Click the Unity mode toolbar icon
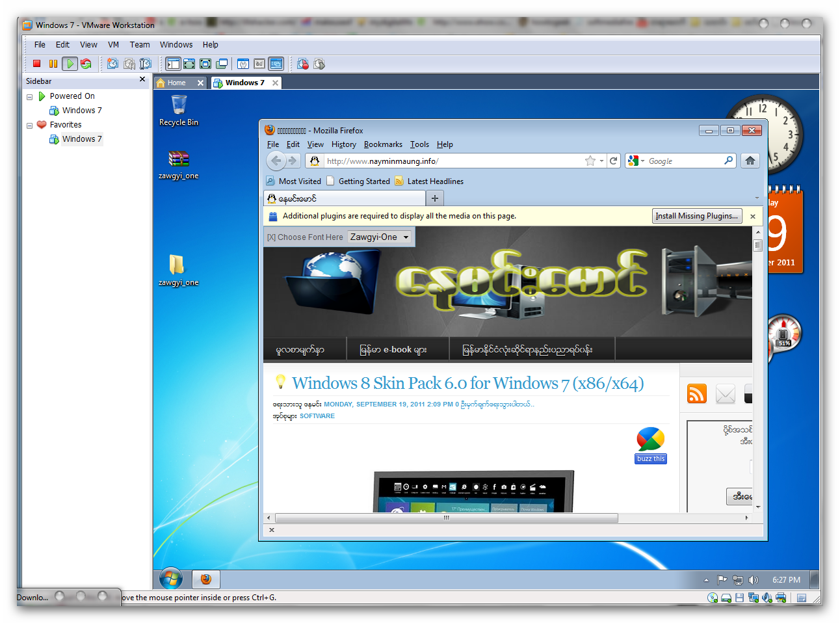The image size is (840, 623). (x=222, y=64)
